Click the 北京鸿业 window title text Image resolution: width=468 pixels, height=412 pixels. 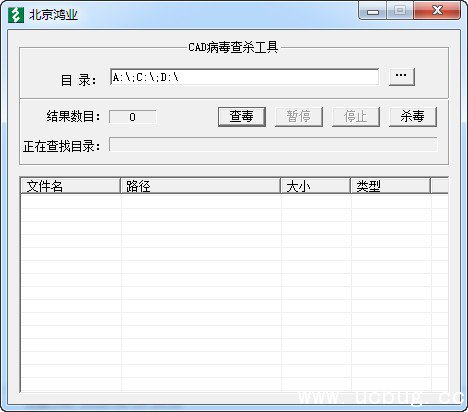[53, 15]
